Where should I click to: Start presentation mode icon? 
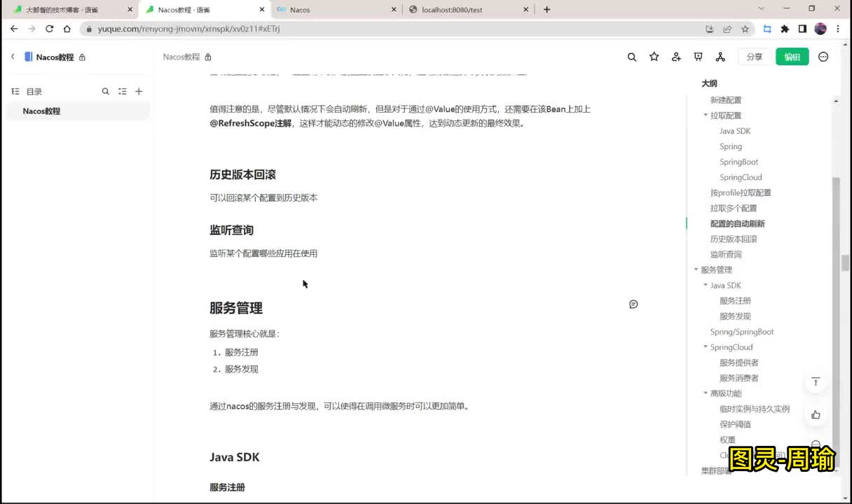(x=698, y=57)
